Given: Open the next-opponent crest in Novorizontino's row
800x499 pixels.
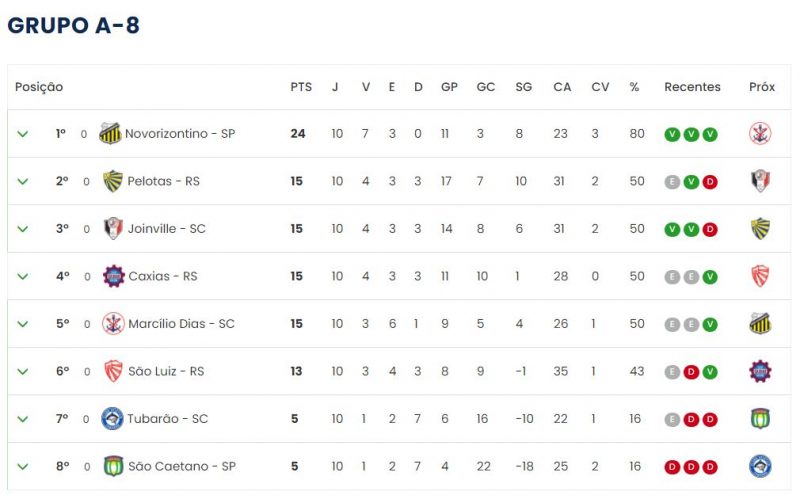Looking at the screenshot, I should [x=760, y=133].
